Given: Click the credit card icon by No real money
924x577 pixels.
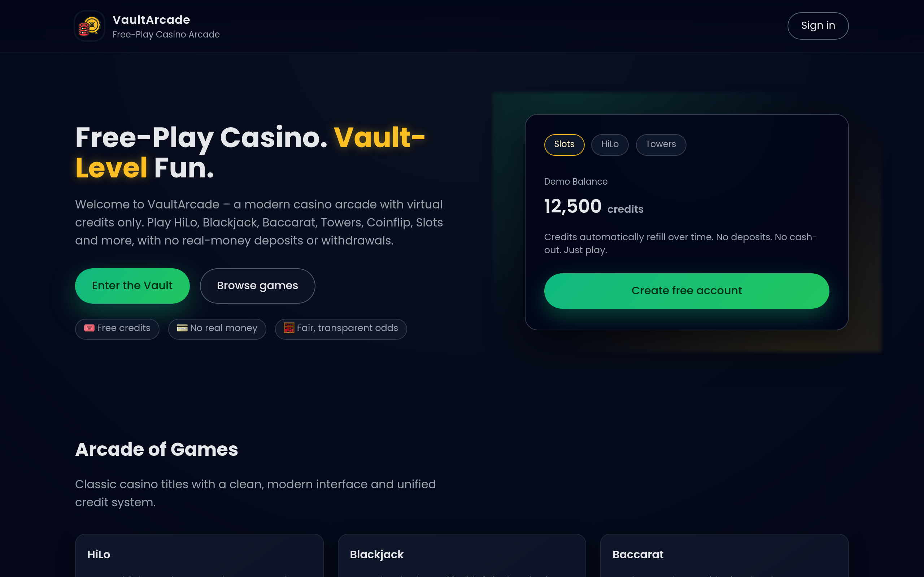Looking at the screenshot, I should [x=182, y=328].
